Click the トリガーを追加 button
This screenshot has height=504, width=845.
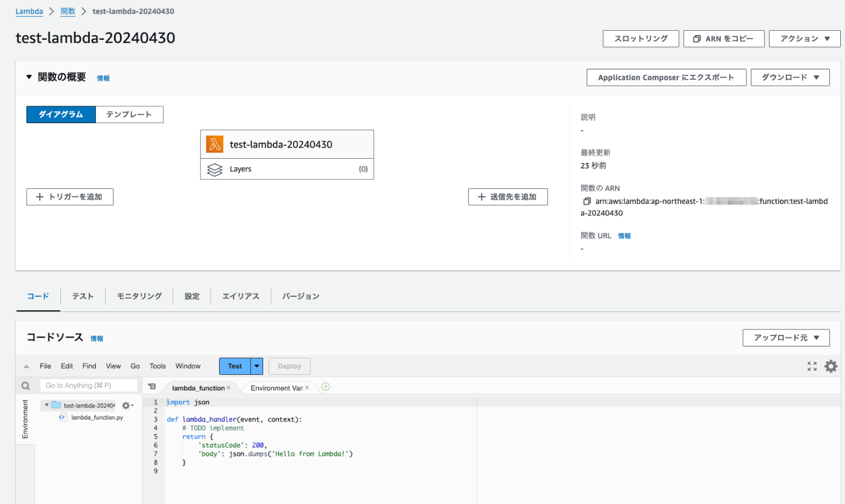click(x=70, y=197)
